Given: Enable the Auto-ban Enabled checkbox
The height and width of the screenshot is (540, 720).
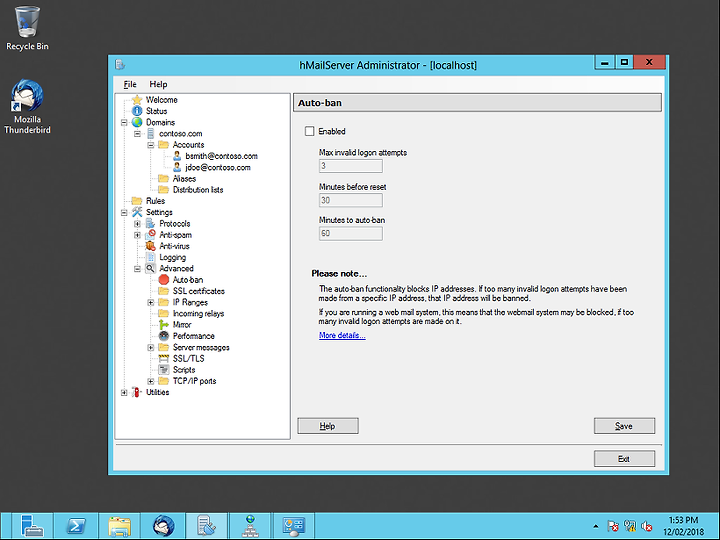Looking at the screenshot, I should 309,131.
